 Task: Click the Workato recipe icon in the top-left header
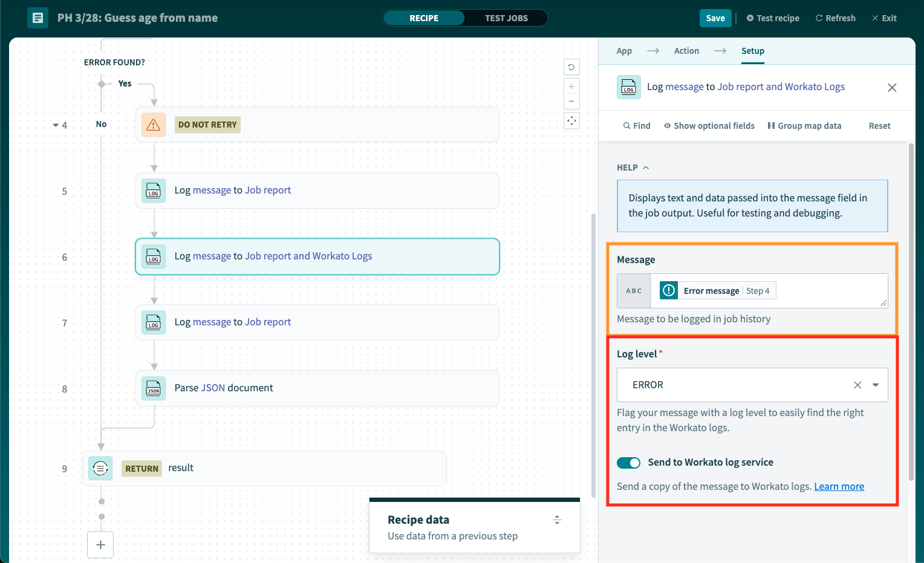point(37,18)
